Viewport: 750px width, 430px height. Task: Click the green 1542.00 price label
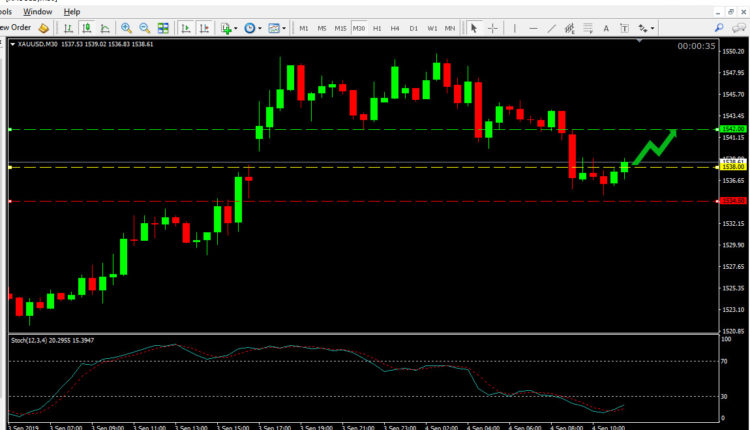tap(733, 129)
